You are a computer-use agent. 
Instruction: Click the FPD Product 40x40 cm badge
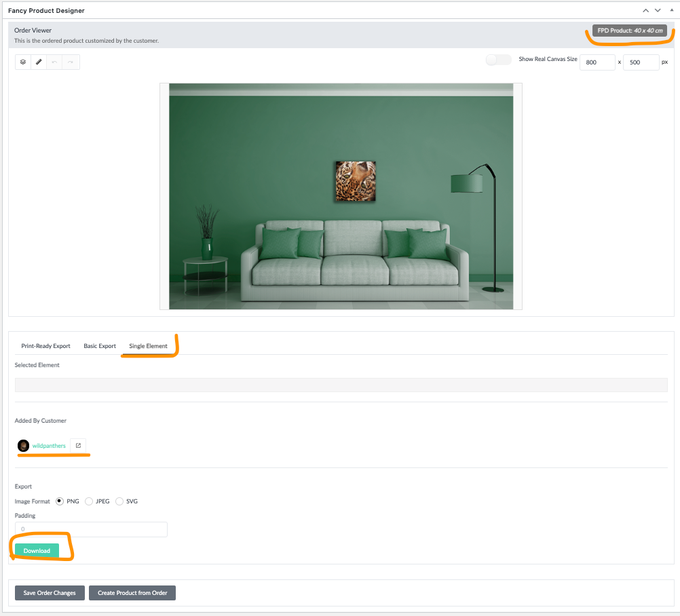pos(630,31)
